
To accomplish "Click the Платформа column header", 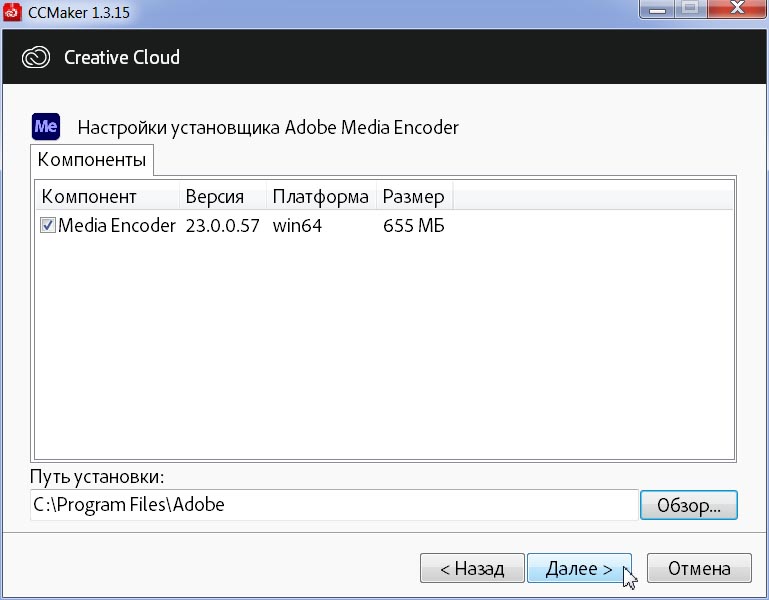I will (x=321, y=196).
